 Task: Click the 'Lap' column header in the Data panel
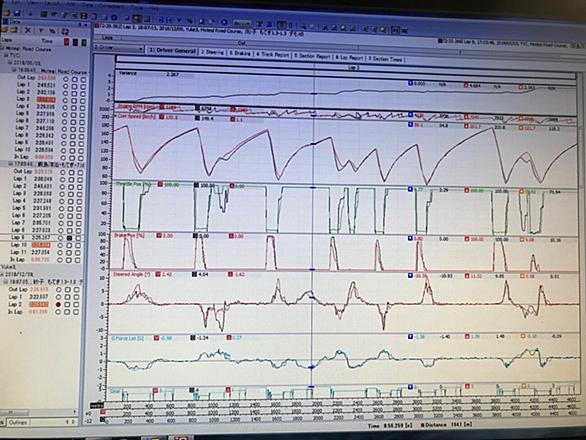tap(6, 40)
